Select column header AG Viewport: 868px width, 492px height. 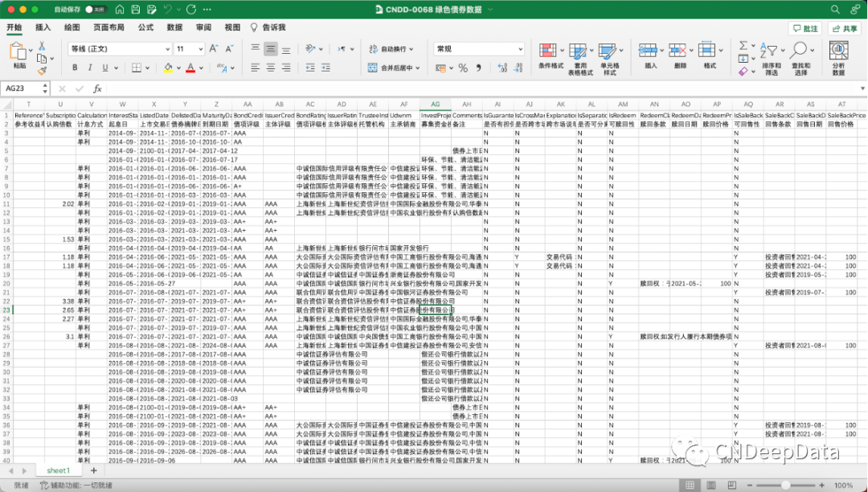tap(435, 104)
